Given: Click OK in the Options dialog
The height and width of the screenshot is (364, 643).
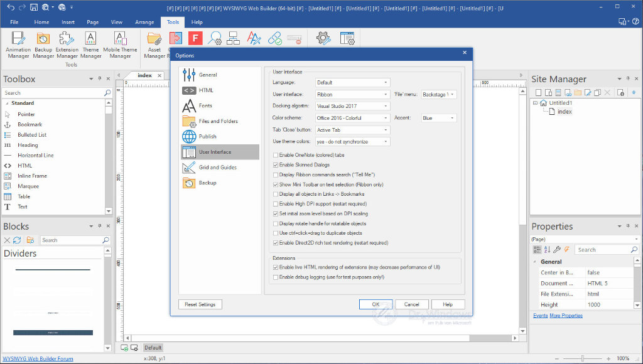Looking at the screenshot, I should (376, 304).
